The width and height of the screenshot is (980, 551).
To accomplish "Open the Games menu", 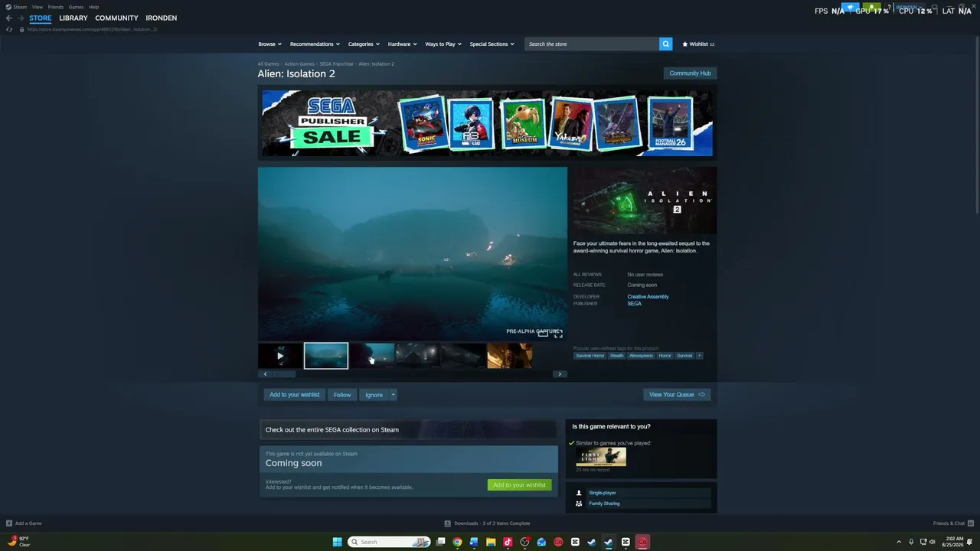I will point(76,7).
